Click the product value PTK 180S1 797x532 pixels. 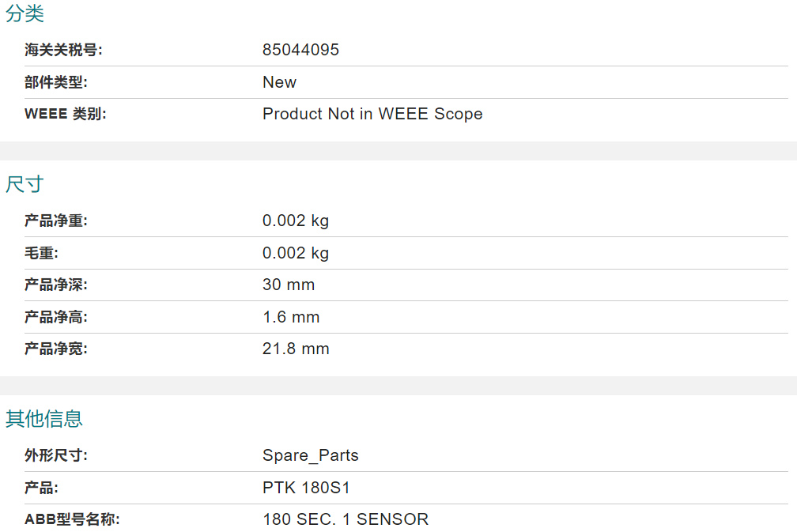tap(307, 488)
